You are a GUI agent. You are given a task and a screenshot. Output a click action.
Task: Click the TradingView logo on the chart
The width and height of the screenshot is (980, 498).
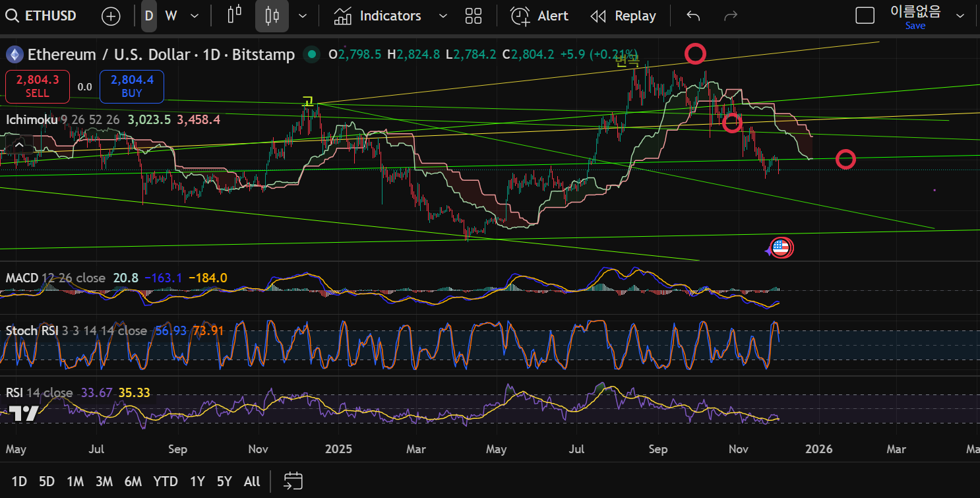[x=23, y=414]
